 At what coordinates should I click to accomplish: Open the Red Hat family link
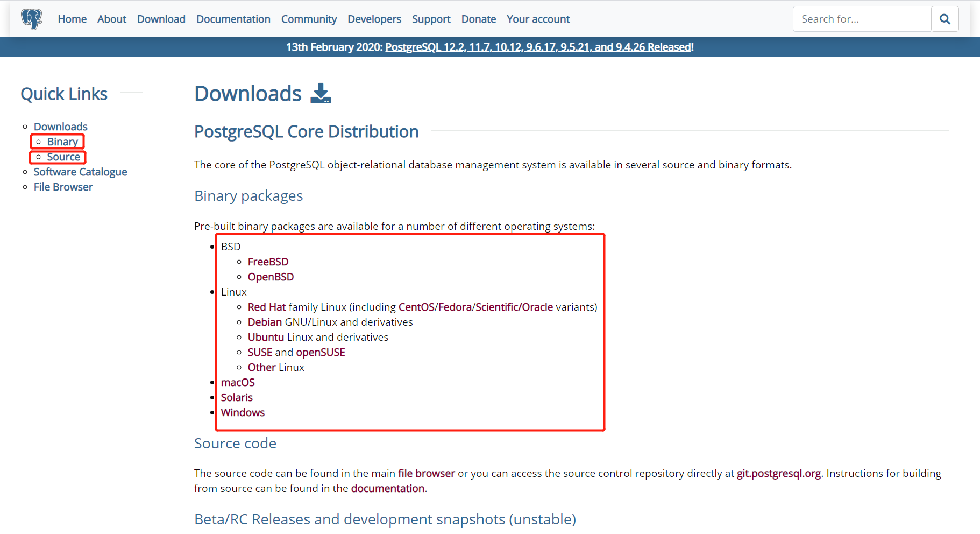pyautogui.click(x=267, y=307)
